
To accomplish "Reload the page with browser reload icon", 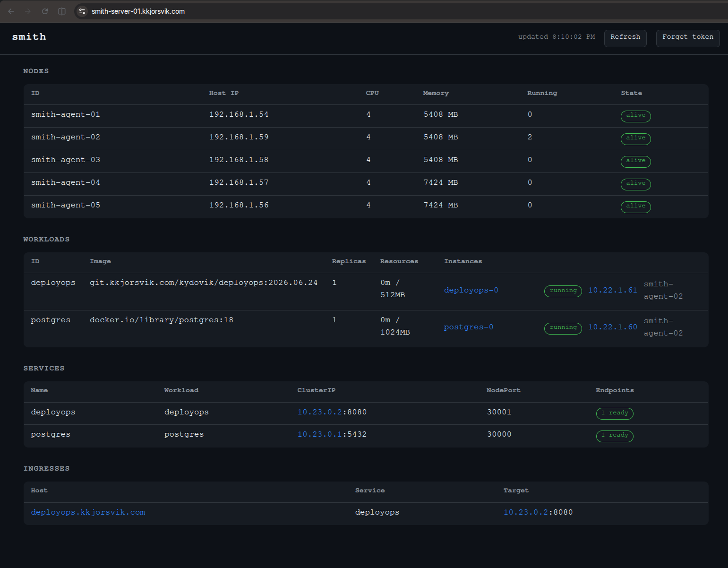I will pyautogui.click(x=45, y=11).
